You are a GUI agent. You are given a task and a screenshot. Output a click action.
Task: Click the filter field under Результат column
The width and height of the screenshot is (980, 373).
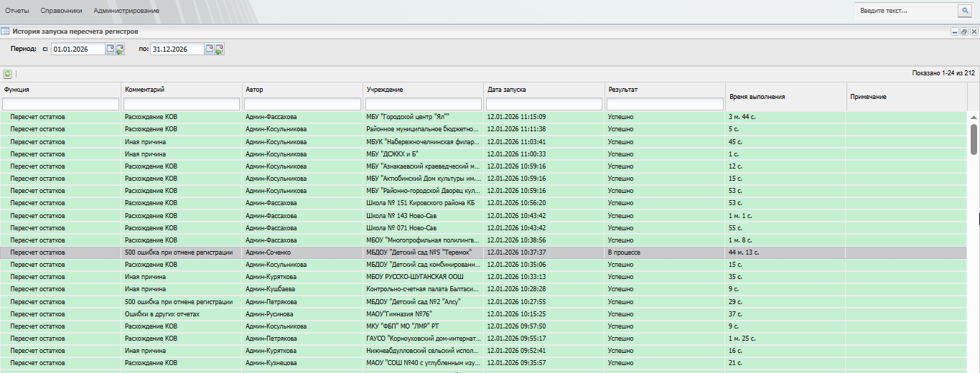[665, 104]
